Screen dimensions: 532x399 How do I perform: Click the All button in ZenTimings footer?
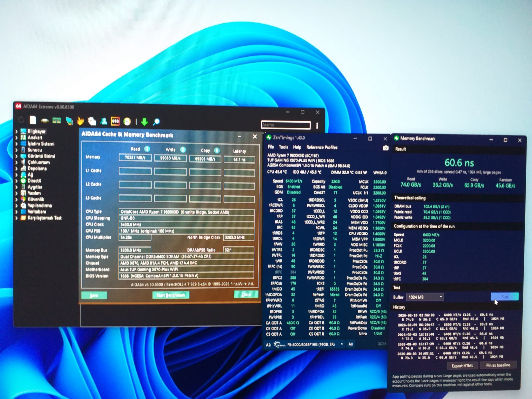point(350,344)
